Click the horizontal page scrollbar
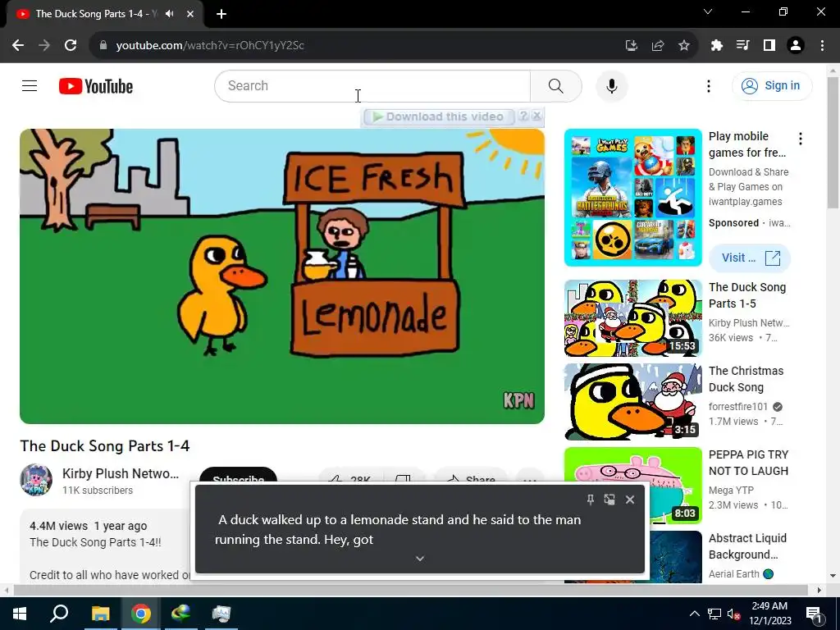Screen dimensions: 840x630 411,590
